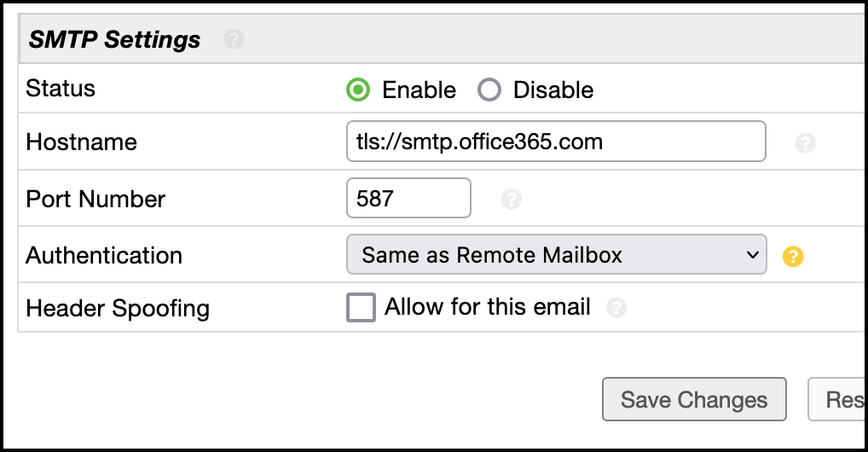Viewport: 868px width, 452px height.
Task: Open the Authentication dropdown
Action: pyautogui.click(x=556, y=255)
